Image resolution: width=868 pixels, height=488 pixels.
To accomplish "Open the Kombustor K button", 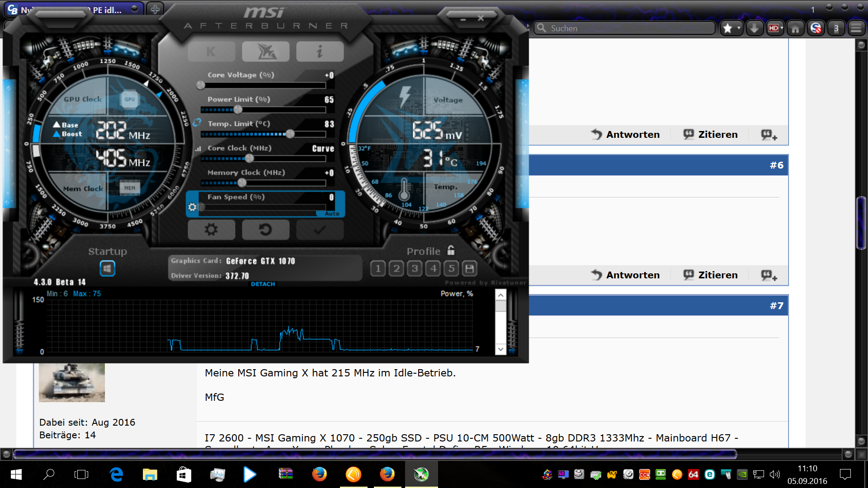I will [211, 52].
